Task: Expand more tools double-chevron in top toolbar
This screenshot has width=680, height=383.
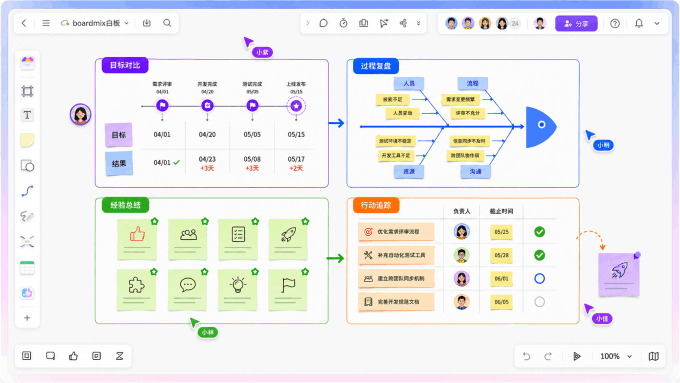Action: coord(418,23)
